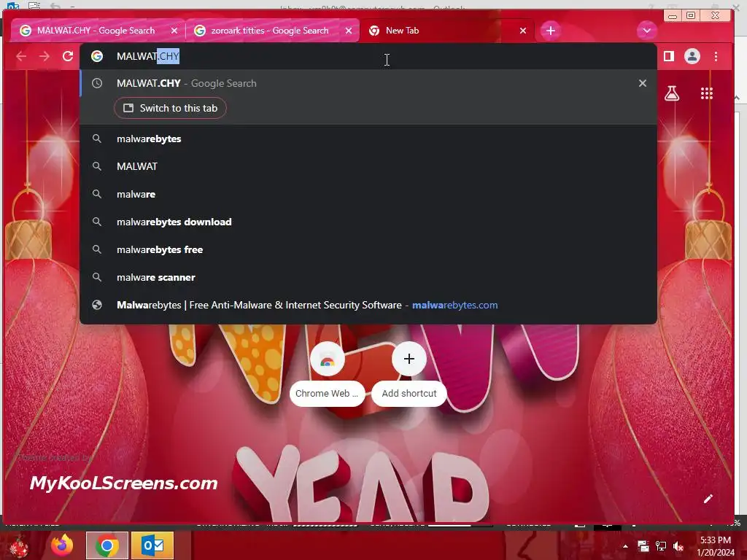Click Chrome icon in taskbar

pyautogui.click(x=107, y=545)
